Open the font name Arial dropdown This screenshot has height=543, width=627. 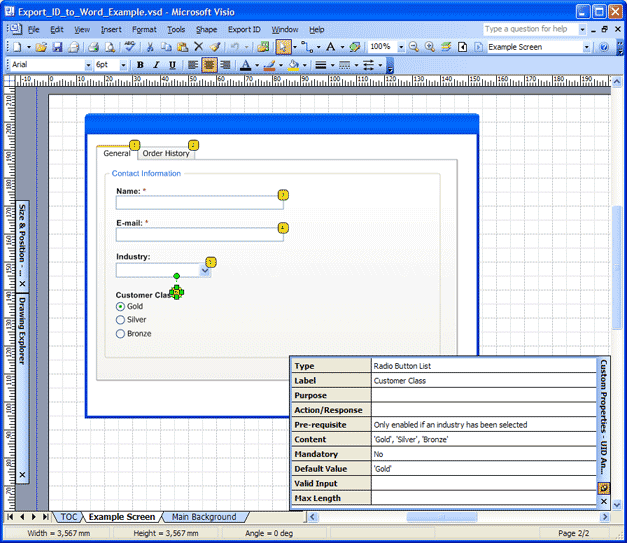coord(88,65)
